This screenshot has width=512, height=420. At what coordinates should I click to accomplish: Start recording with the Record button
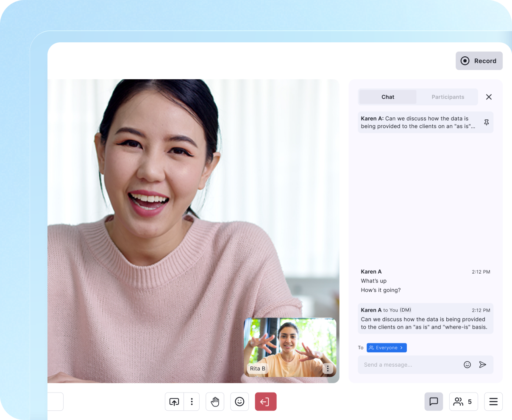point(479,61)
